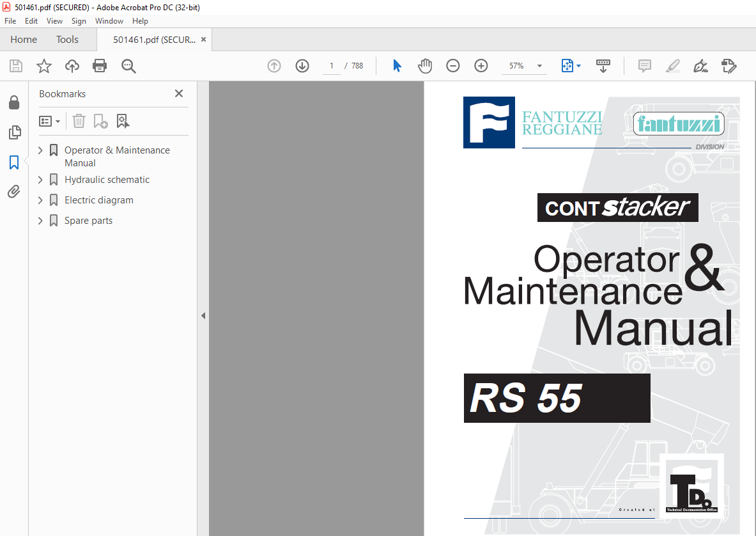The height and width of the screenshot is (536, 756).
Task: Delete selected bookmark trash icon
Action: tap(79, 121)
